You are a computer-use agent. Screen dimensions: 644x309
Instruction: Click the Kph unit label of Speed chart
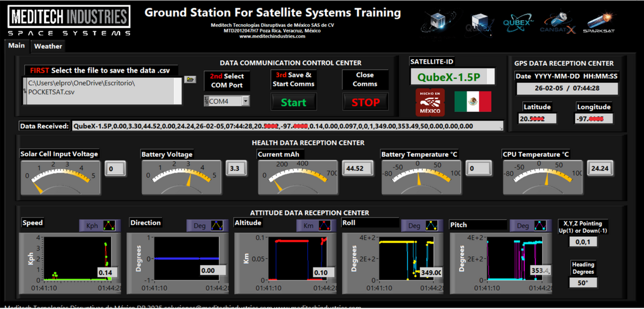(x=91, y=225)
